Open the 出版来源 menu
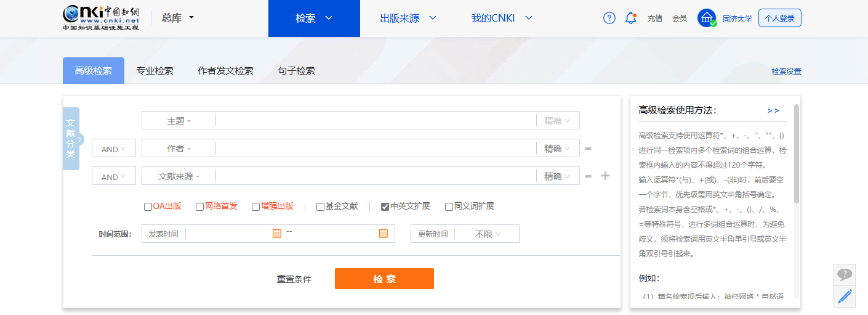This screenshot has height=315, width=868. tap(408, 18)
